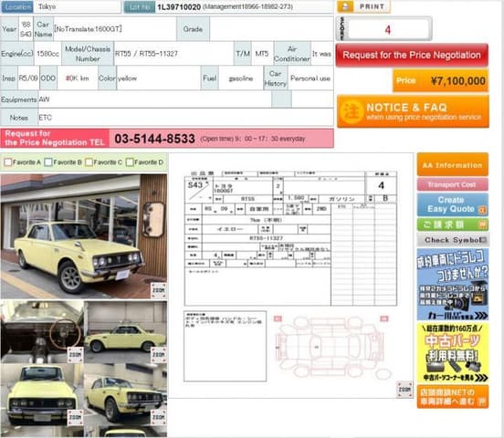Tick the Favorite D checkbox

[x=130, y=162]
